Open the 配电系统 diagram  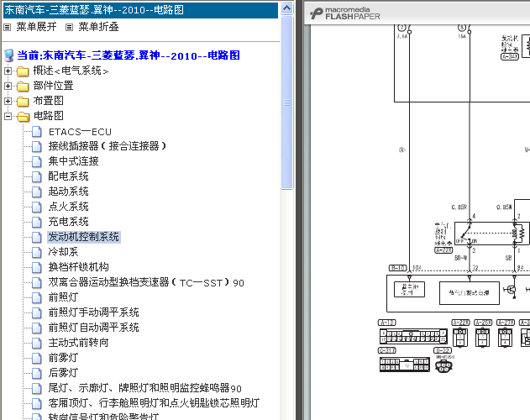point(68,176)
